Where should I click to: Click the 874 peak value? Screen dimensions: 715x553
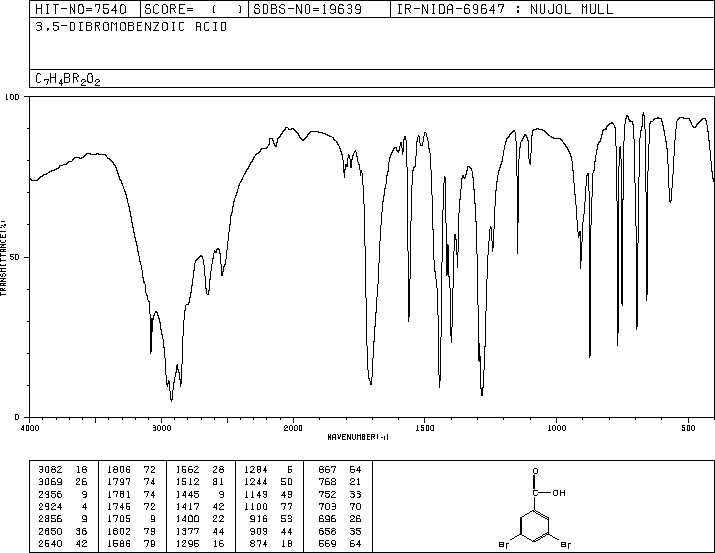[259, 543]
